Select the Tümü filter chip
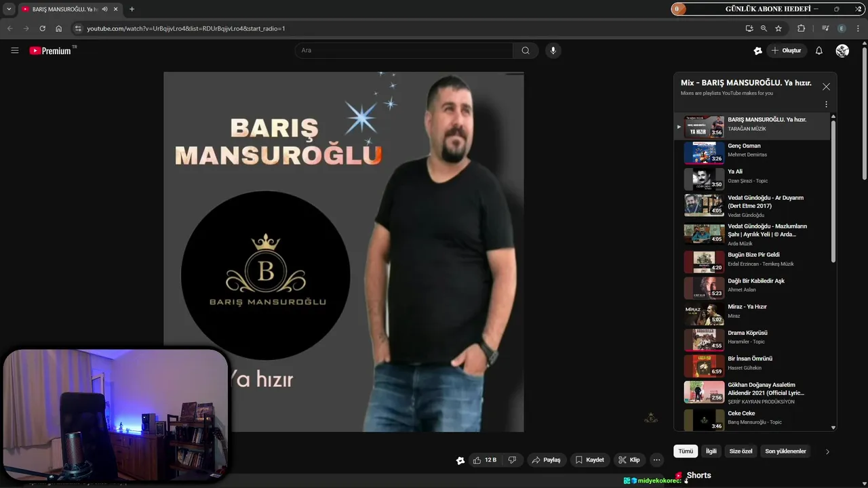Viewport: 868px width, 488px height. click(x=686, y=451)
